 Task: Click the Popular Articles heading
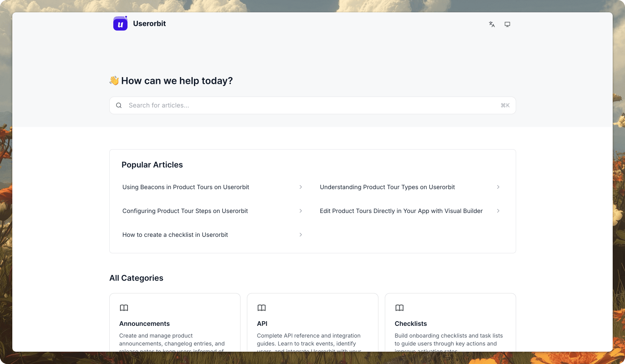coord(152,165)
